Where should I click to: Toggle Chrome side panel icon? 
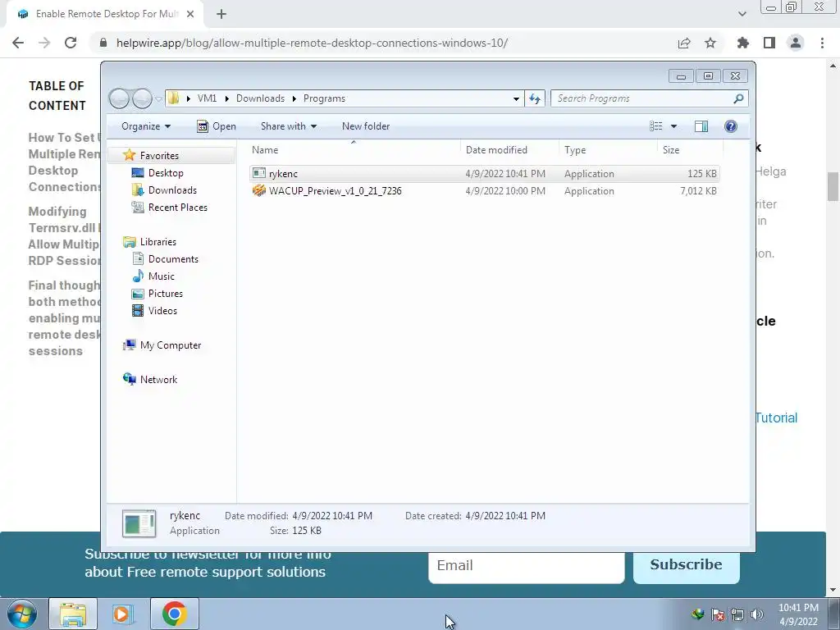pos(769,43)
